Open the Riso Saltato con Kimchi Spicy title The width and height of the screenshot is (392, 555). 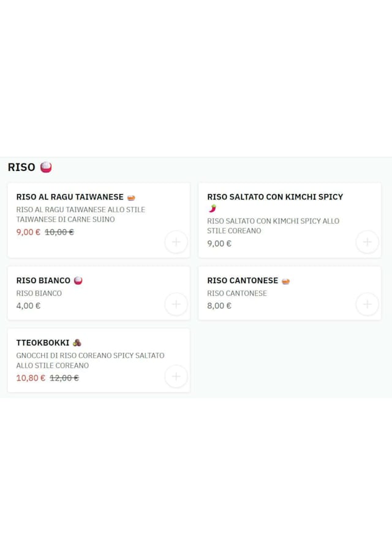pos(275,197)
